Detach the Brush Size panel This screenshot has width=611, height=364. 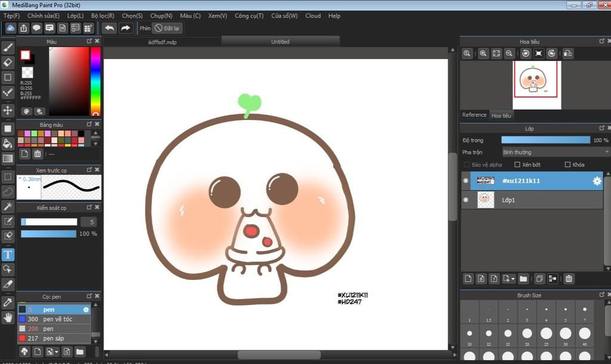pyautogui.click(x=602, y=295)
